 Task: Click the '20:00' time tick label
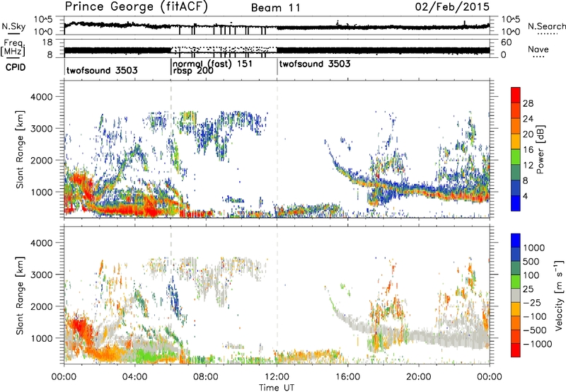419,377
